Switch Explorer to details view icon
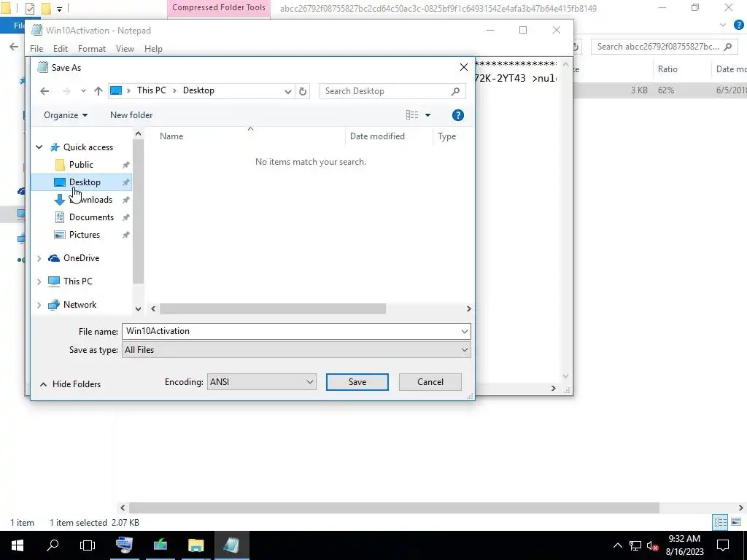 coord(720,522)
